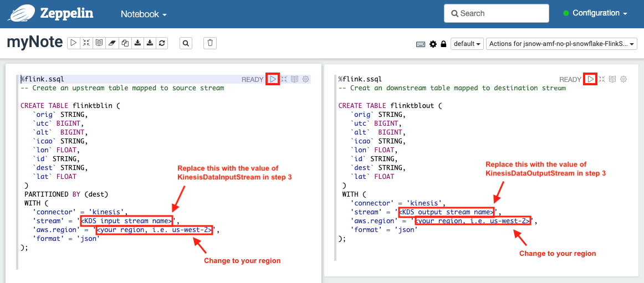Click the show/hide code icon in note toolbar
The height and width of the screenshot is (283, 644).
pyautogui.click(x=86, y=43)
